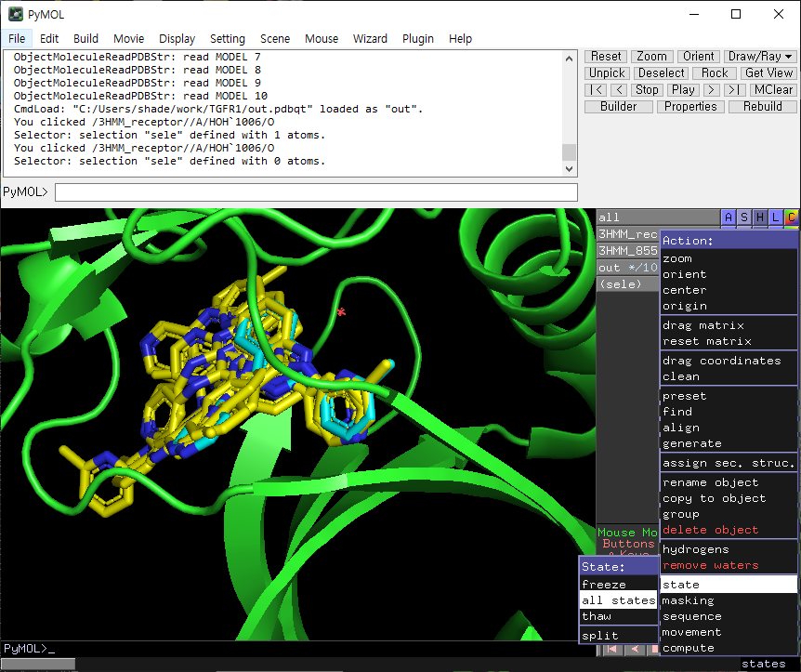Expand the sequence submenu in Action menu
The width and height of the screenshot is (801, 672).
pos(729,616)
